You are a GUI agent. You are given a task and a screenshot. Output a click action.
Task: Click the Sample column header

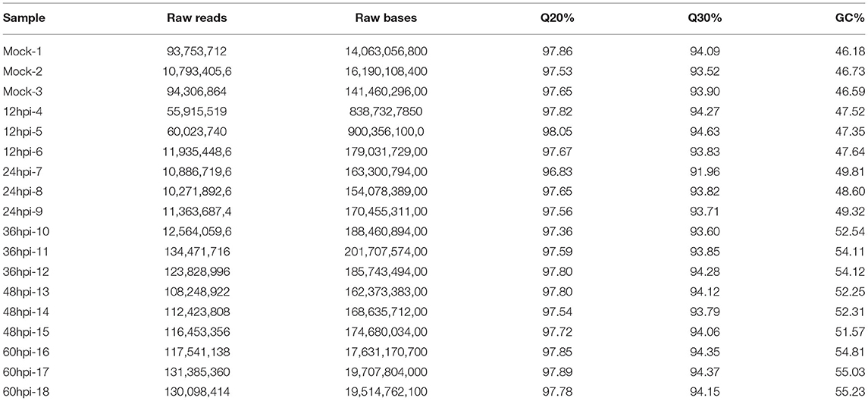tap(24, 18)
